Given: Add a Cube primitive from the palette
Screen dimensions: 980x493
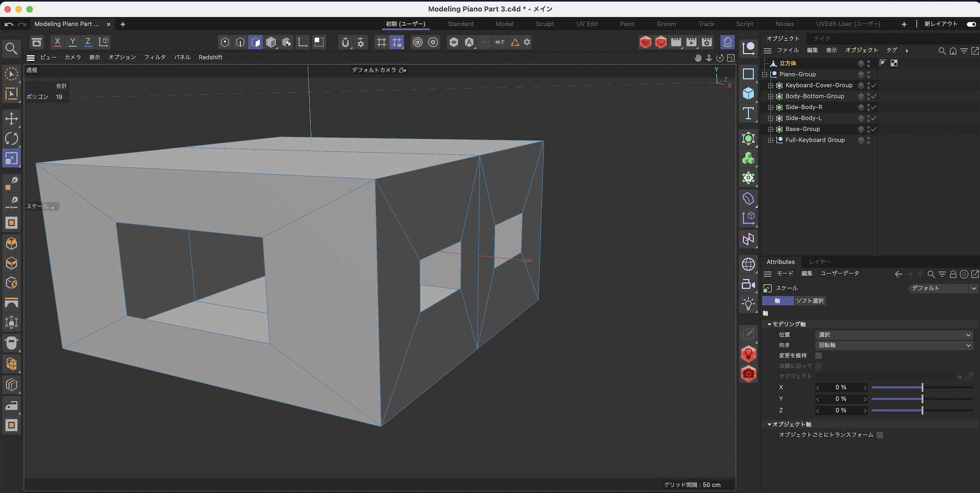Looking at the screenshot, I should (x=748, y=94).
